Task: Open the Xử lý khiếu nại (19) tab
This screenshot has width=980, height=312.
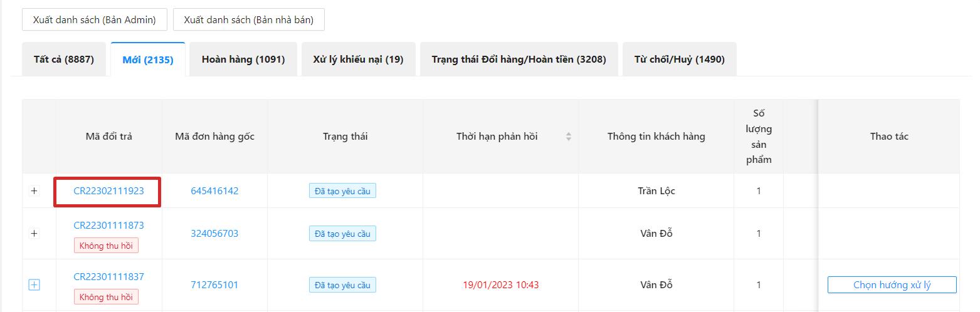Action: (x=358, y=60)
